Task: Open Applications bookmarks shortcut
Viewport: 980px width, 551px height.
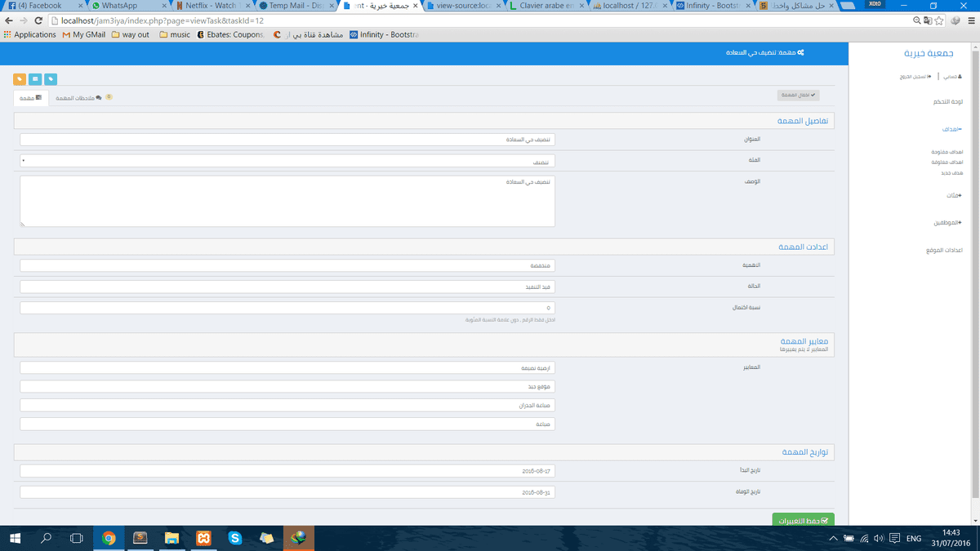Action: tap(29, 34)
